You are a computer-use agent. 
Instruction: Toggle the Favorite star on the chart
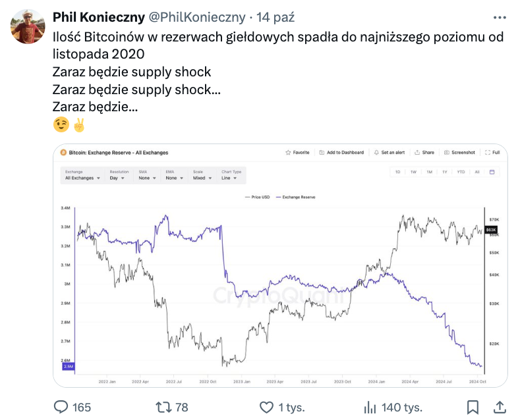point(297,152)
